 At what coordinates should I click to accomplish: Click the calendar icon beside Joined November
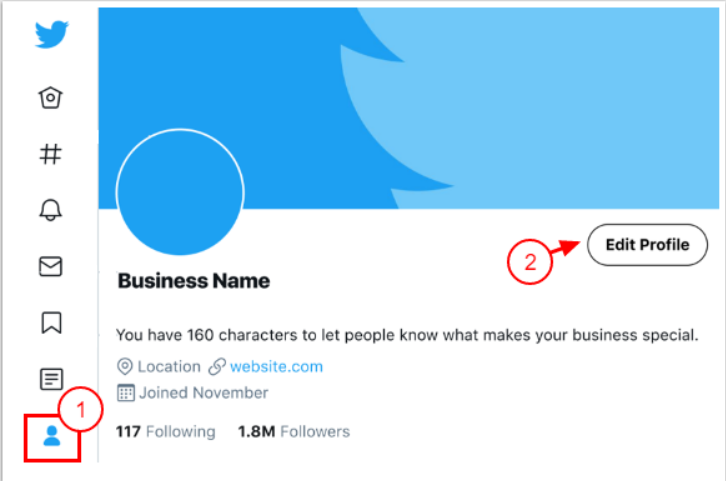pyautogui.click(x=125, y=393)
